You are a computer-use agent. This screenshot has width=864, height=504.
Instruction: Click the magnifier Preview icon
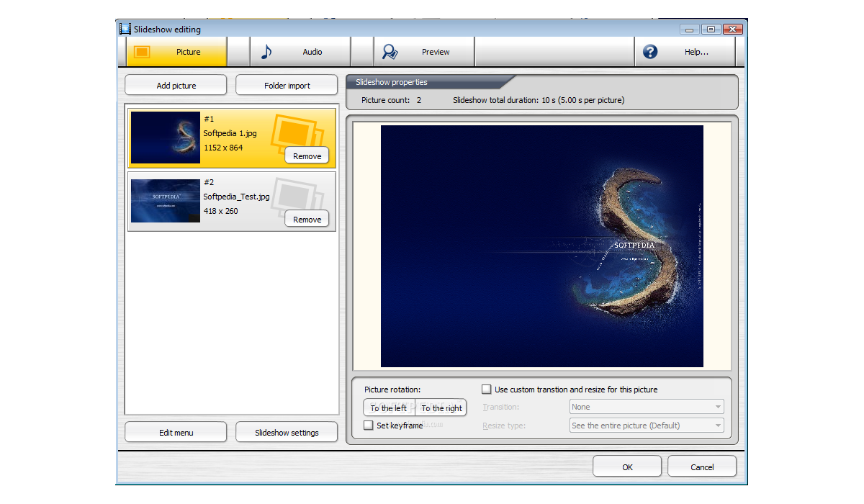click(x=390, y=52)
